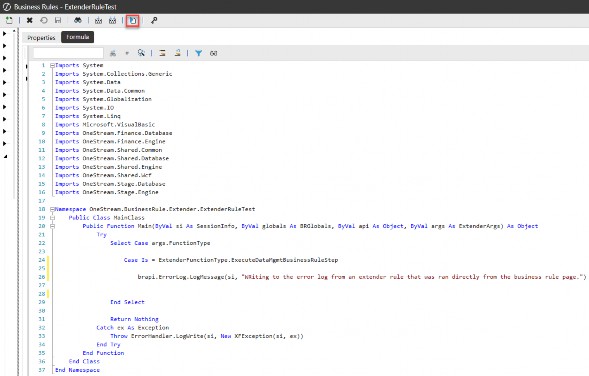Viewport: 589px width, 376px height.
Task: Collapse the Namespace block at line 18
Action: [52, 209]
